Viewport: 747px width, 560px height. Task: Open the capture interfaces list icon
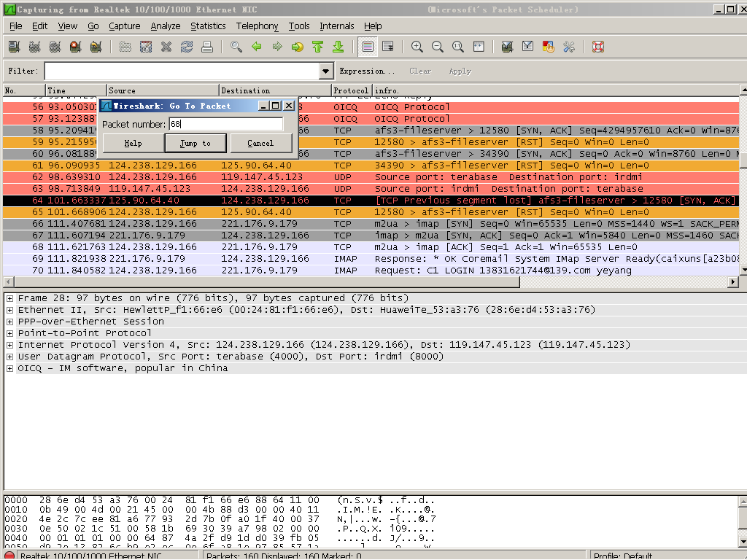tap(15, 47)
